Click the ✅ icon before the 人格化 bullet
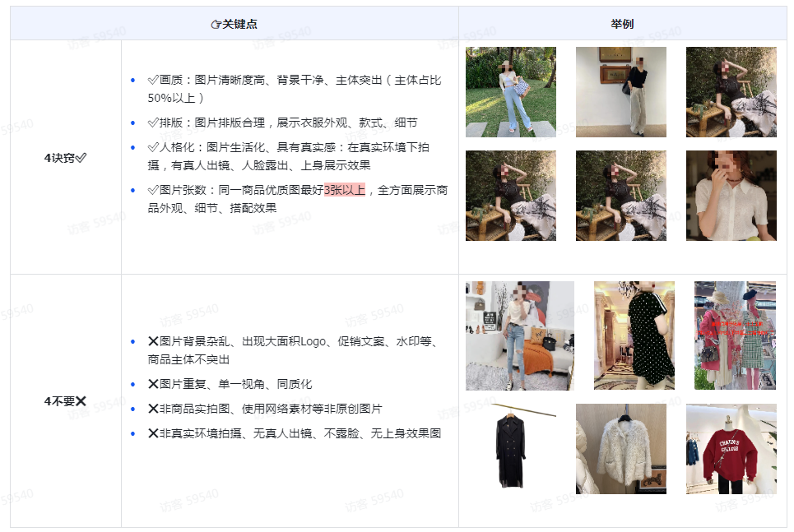The image size is (794, 532). 152,148
